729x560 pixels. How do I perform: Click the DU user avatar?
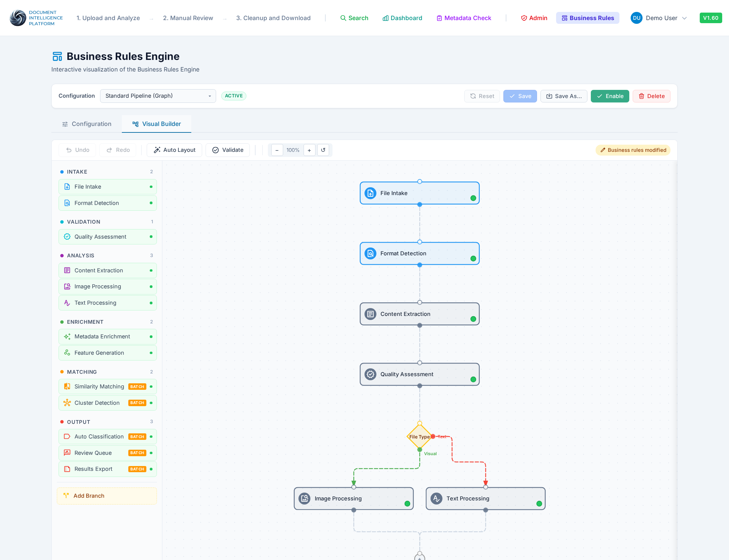636,18
